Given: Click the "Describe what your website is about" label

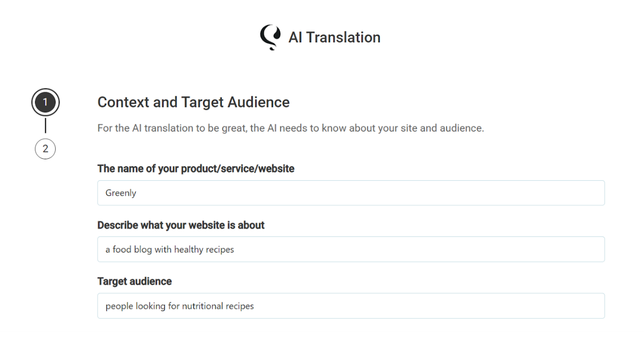Looking at the screenshot, I should click(181, 225).
